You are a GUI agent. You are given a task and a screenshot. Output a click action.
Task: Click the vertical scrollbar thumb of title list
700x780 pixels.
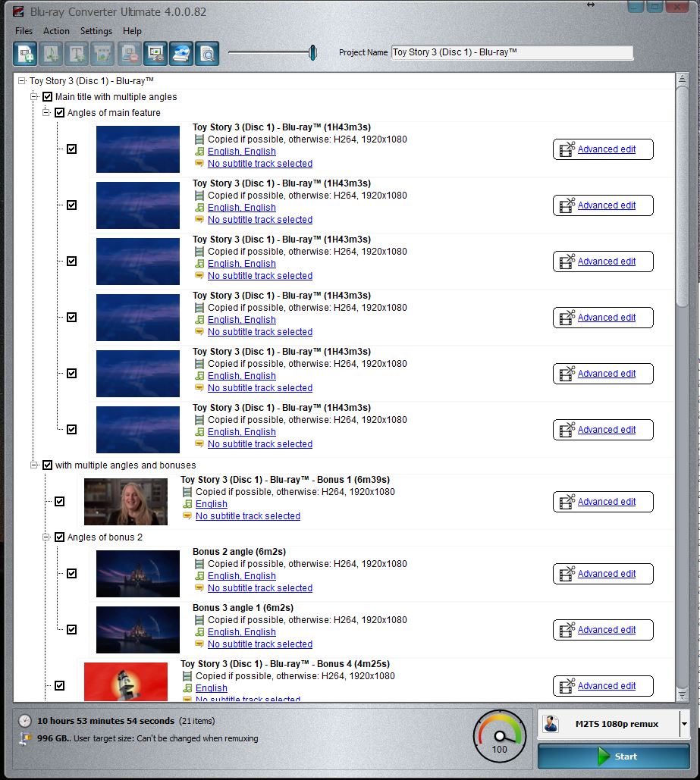point(682,196)
